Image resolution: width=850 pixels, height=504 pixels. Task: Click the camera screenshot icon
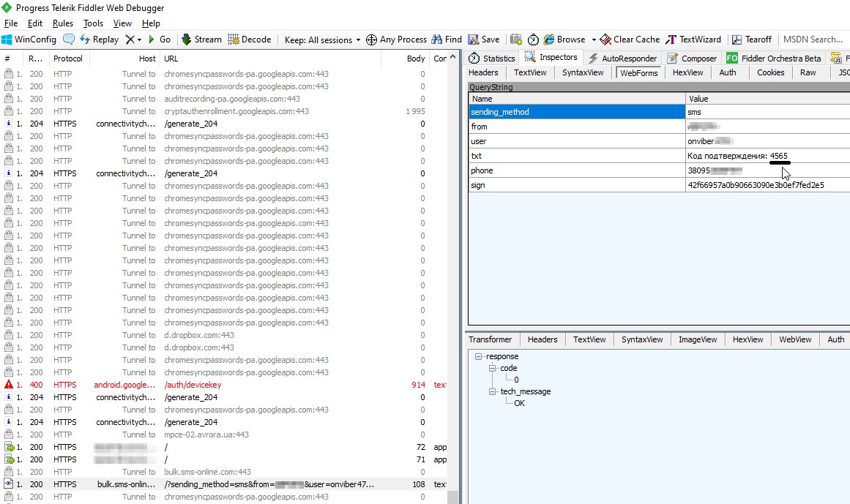coord(516,40)
